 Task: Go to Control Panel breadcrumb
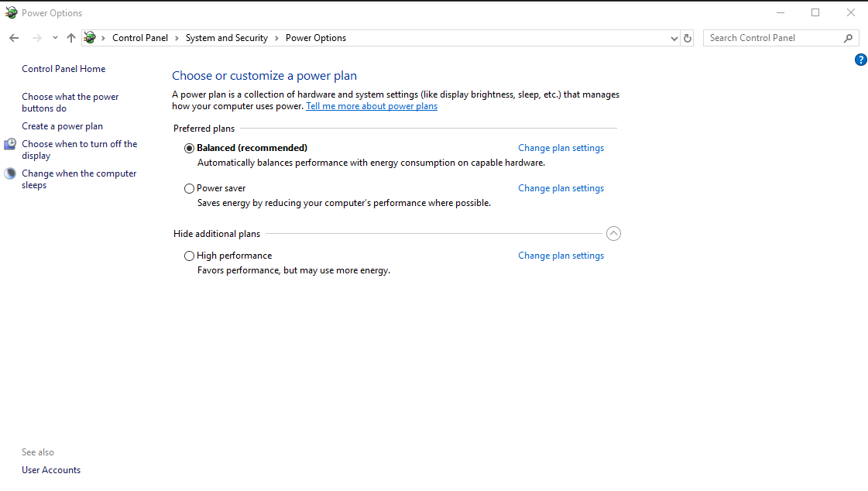(x=140, y=38)
